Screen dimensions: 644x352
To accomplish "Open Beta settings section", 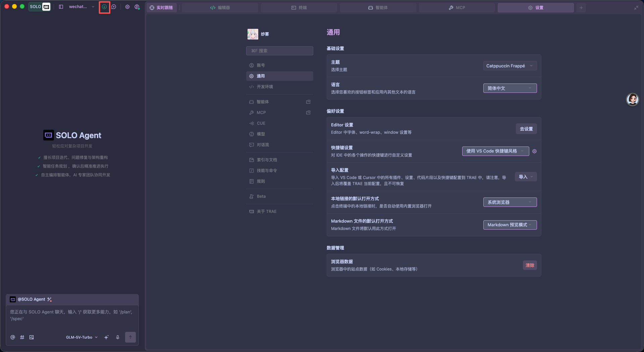I will (x=280, y=196).
